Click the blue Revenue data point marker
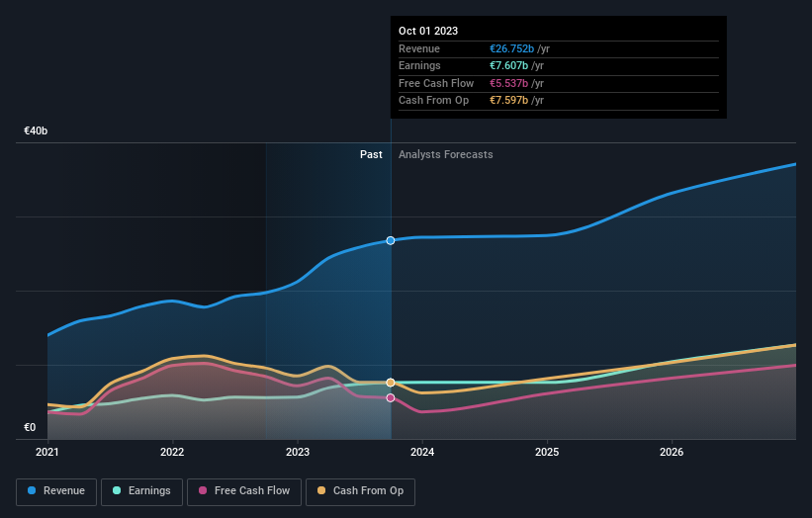Viewport: 812px width, 518px height. 391,240
